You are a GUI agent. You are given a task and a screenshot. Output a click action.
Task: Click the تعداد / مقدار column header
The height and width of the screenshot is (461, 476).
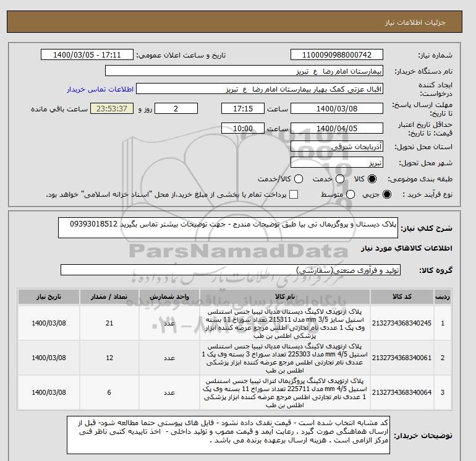[x=109, y=297]
